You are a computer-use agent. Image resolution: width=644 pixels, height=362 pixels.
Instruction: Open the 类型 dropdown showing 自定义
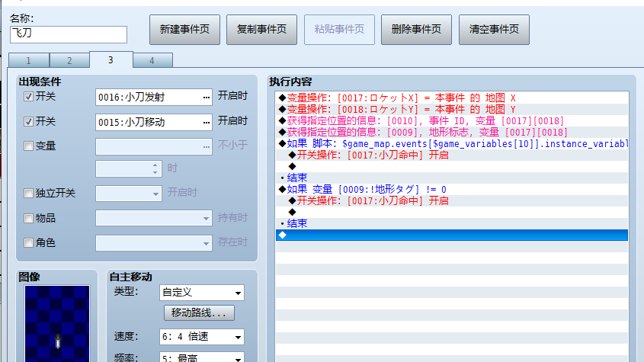point(202,293)
